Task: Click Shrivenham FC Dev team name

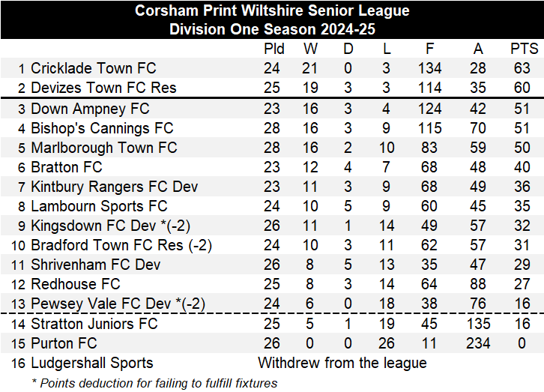Action: [95, 265]
